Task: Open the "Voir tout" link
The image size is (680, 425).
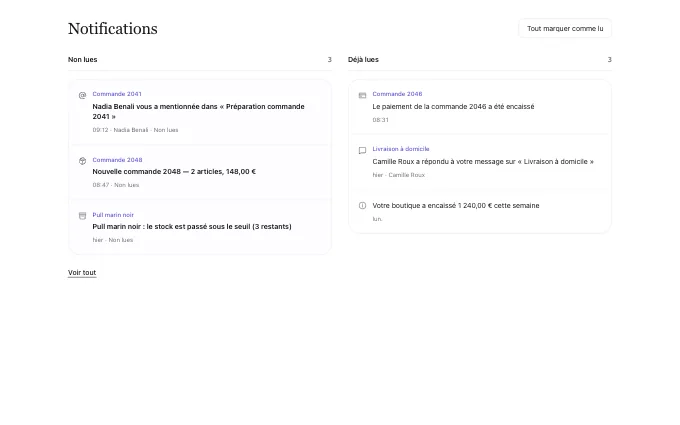Action: 82,272
